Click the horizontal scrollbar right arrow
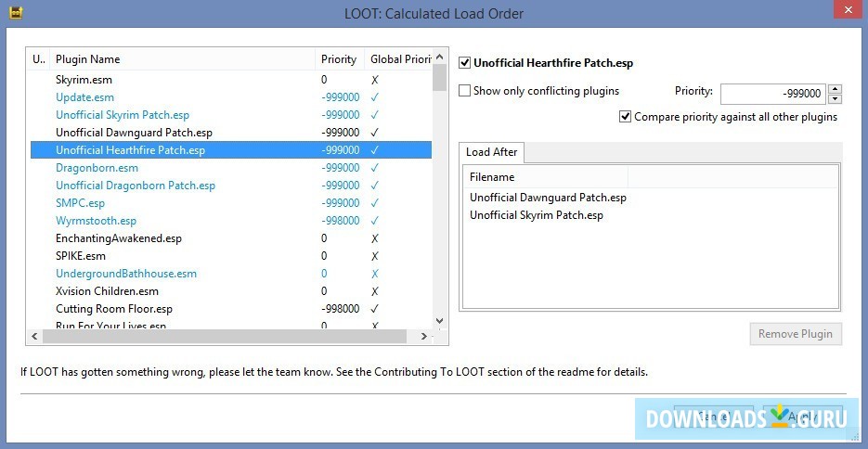 coord(423,336)
